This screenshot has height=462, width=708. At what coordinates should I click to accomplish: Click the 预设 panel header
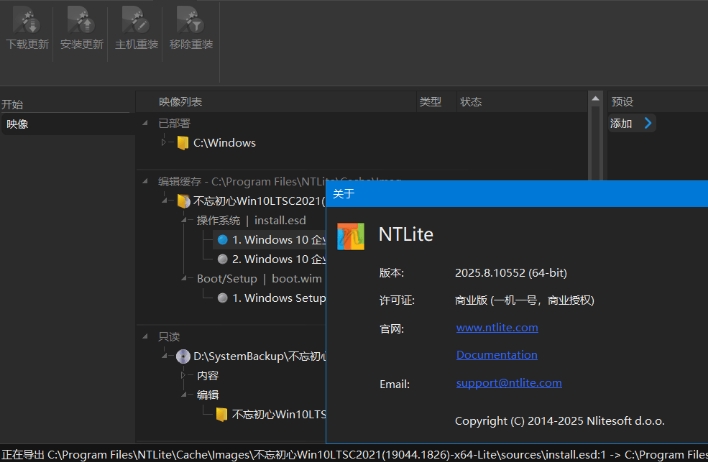click(x=622, y=102)
